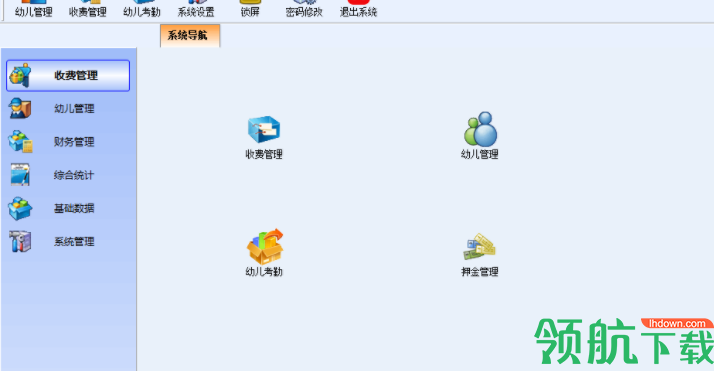Click the 系统管理 sidebar icon
The height and width of the screenshot is (371, 714).
20,241
